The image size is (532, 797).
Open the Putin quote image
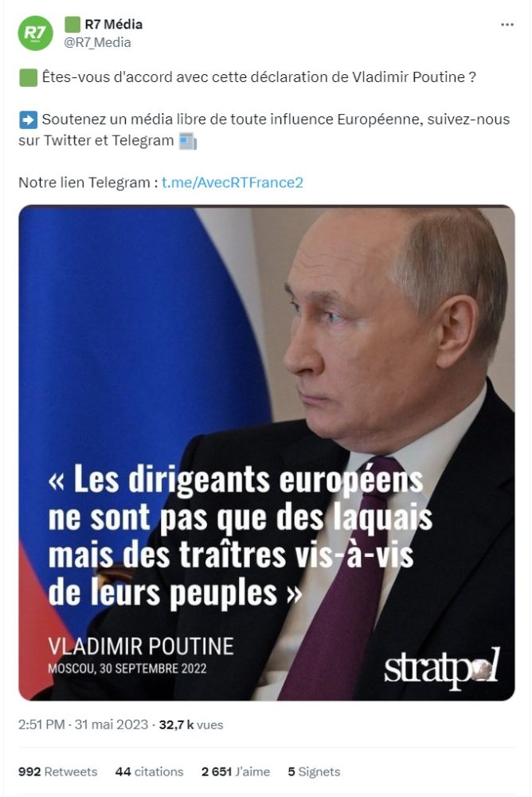267,453
